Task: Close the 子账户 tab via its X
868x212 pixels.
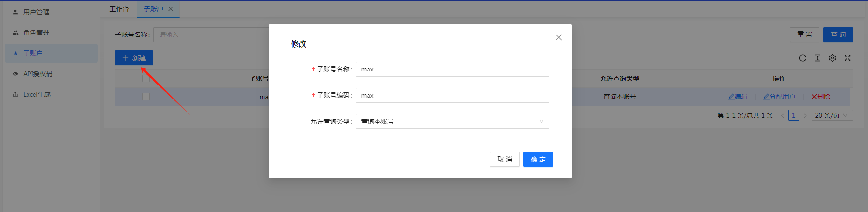Action: pyautogui.click(x=171, y=9)
